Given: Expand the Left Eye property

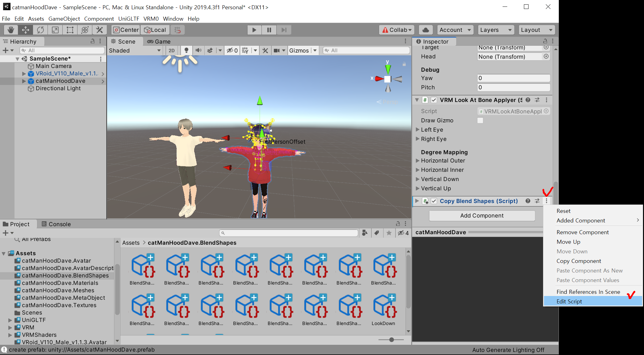Looking at the screenshot, I should tap(417, 129).
